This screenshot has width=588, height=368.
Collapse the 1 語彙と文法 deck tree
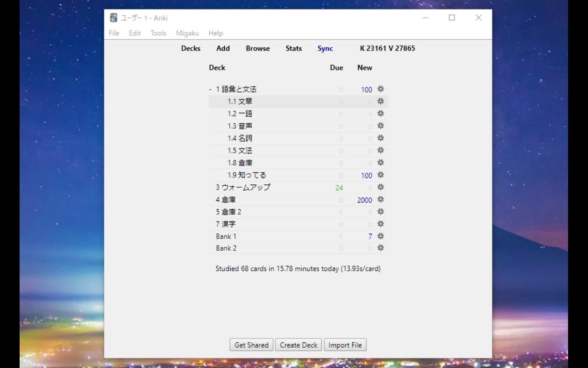point(210,90)
